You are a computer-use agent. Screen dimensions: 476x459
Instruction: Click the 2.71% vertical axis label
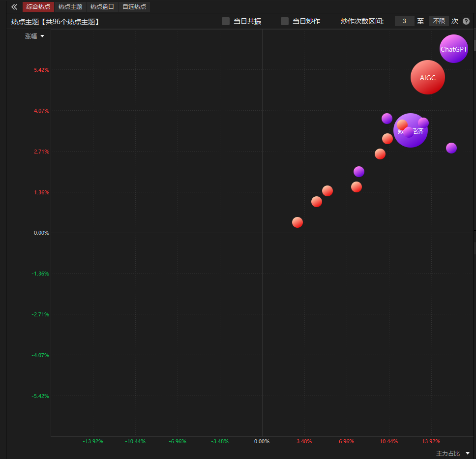pos(41,152)
